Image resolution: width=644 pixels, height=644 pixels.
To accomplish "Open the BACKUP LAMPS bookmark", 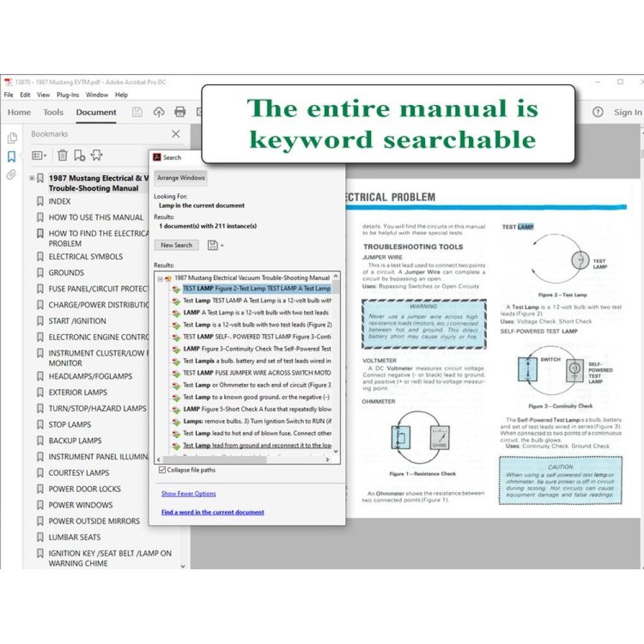I will coord(75,440).
